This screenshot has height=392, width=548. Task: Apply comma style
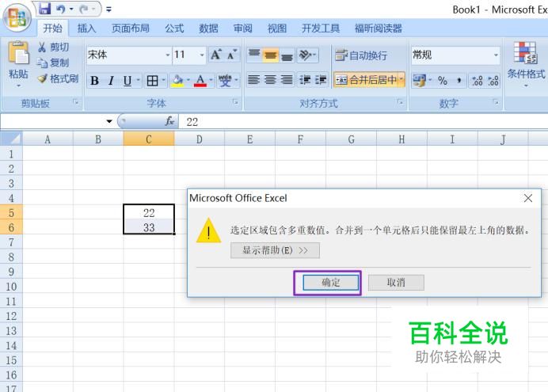(x=459, y=81)
